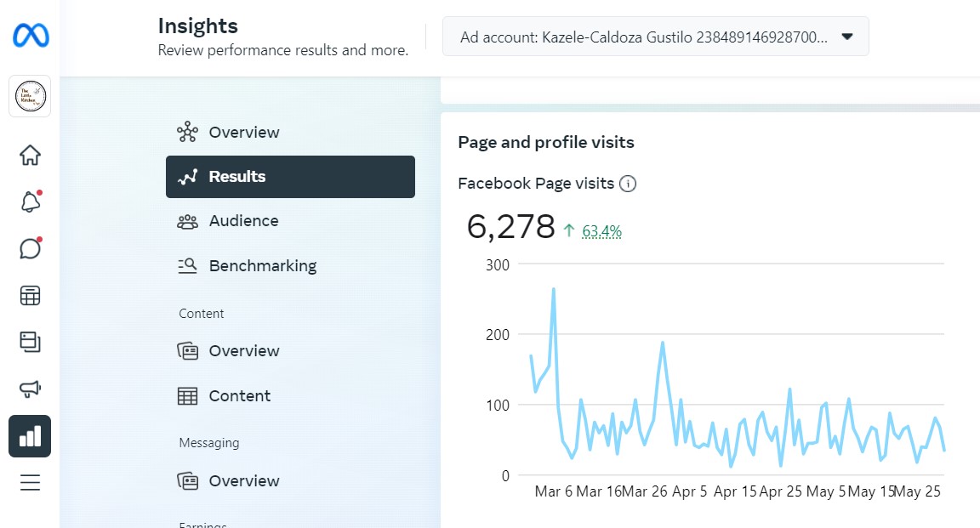This screenshot has width=980, height=528.
Task: Open Overview under Messaging heading
Action: point(243,481)
